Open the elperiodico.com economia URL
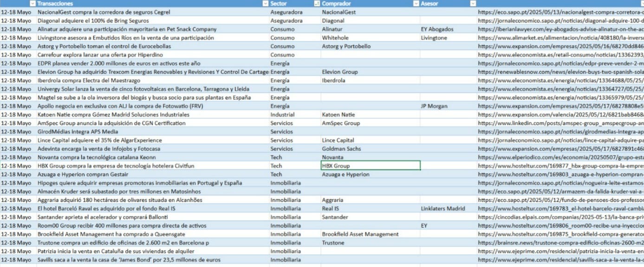644x267 pixels. tap(560, 157)
